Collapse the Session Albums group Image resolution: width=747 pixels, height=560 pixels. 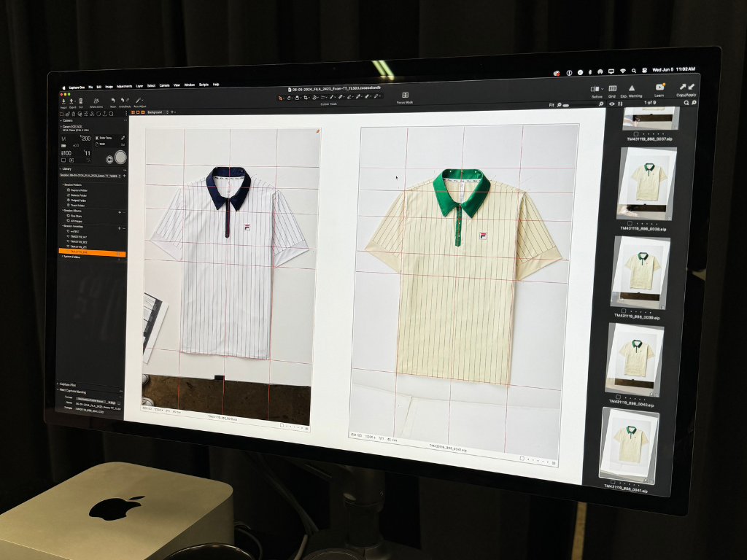[x=63, y=211]
